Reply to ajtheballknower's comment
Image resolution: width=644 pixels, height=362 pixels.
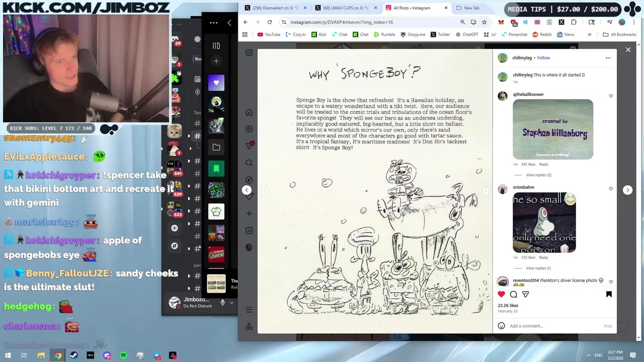(543, 164)
